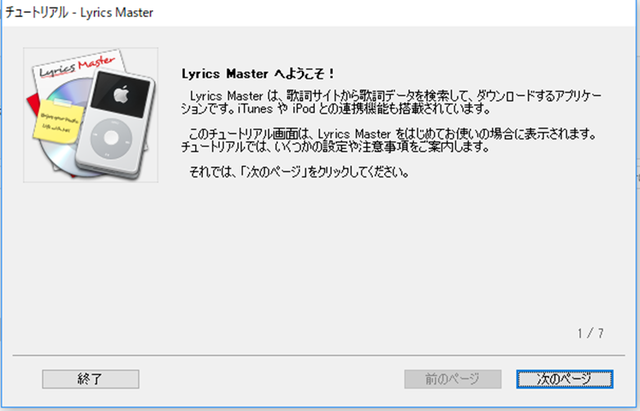Click the "1 / 7" page indicator
This screenshot has height=411, width=640.
[x=590, y=333]
